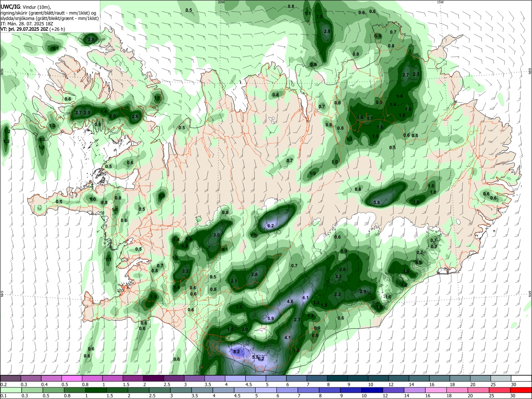Click the 8.2 precipitation value on the map

point(236,352)
